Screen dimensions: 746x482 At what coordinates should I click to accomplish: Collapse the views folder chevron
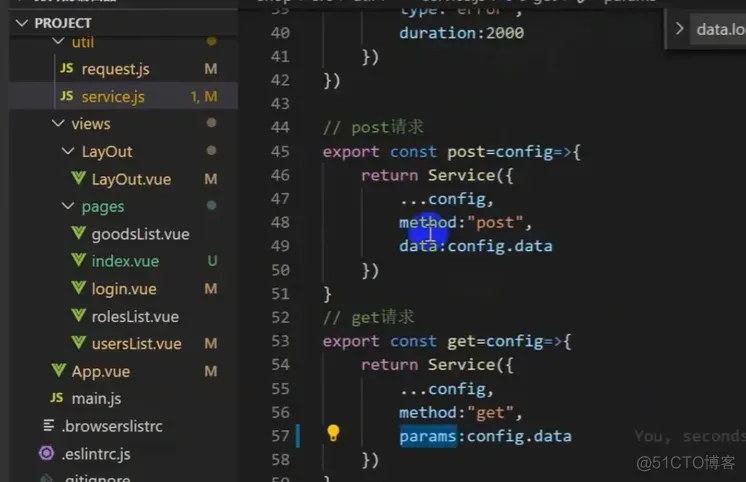58,123
